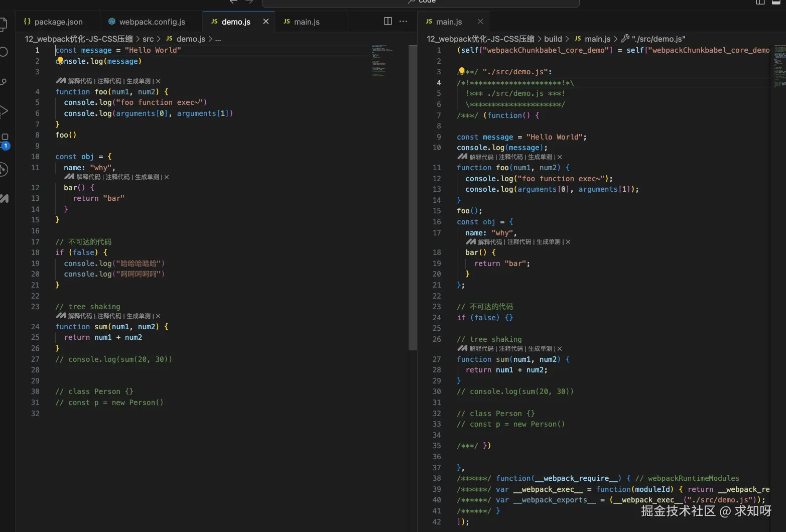
Task: Open Source Control view in activity bar
Action: [x=4, y=81]
